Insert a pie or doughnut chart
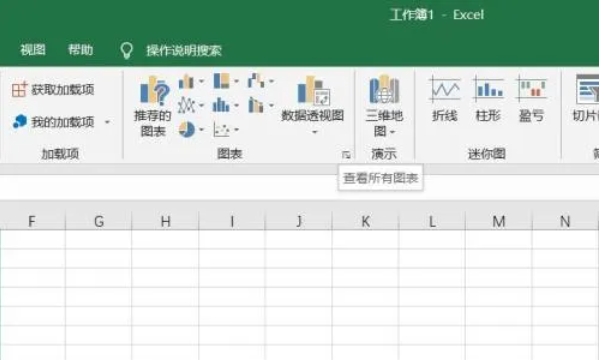 [186, 129]
